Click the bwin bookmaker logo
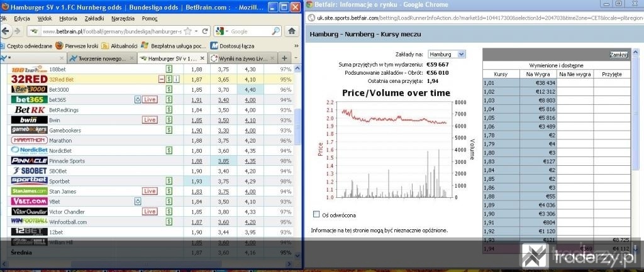Screen dimensions: 644x272 pos(29,120)
